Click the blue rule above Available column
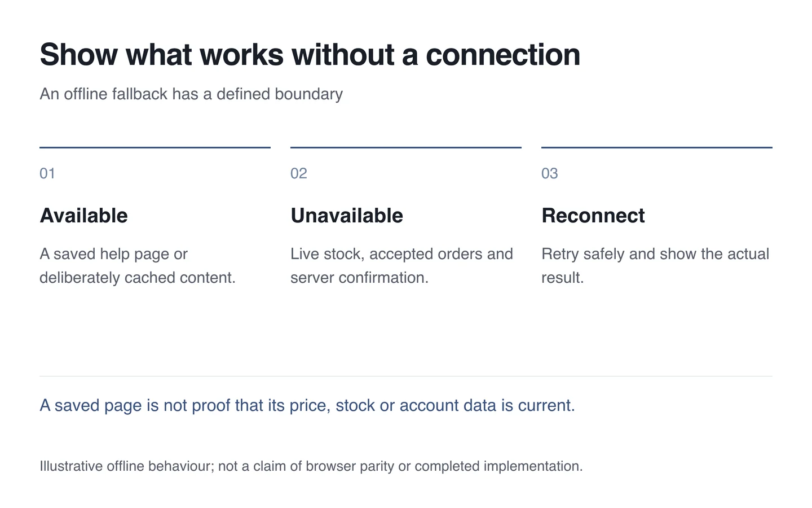 (x=155, y=147)
